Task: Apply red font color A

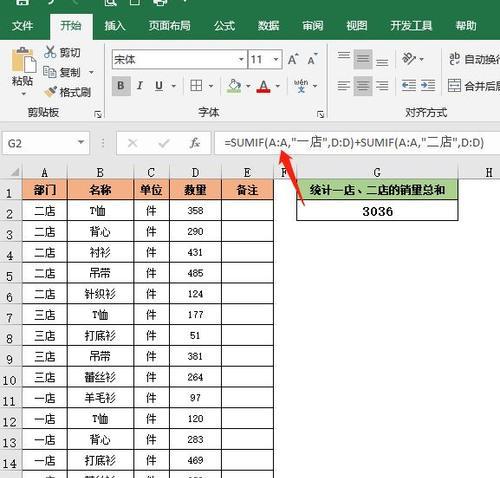Action: [x=263, y=86]
